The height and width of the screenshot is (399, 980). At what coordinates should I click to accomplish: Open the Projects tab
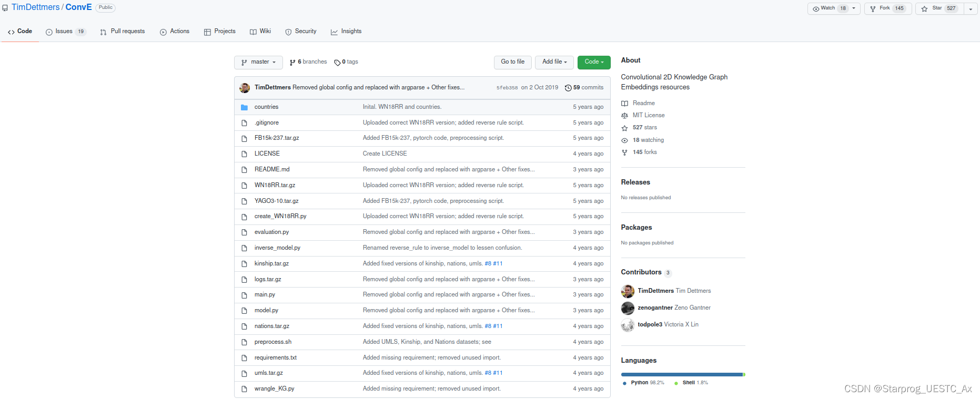220,32
